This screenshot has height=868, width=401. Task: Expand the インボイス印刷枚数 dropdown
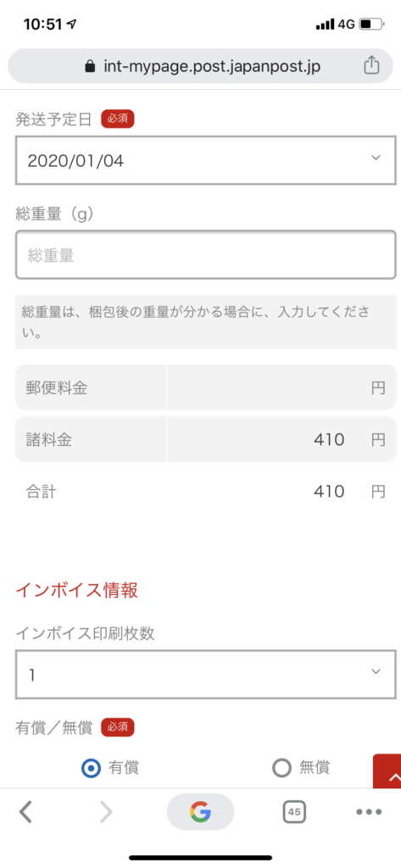click(206, 675)
